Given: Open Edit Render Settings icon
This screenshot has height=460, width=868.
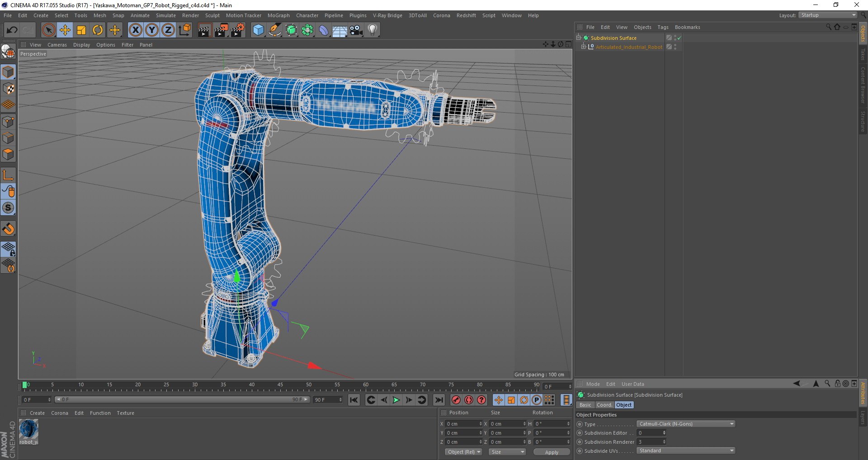Looking at the screenshot, I should (x=238, y=30).
